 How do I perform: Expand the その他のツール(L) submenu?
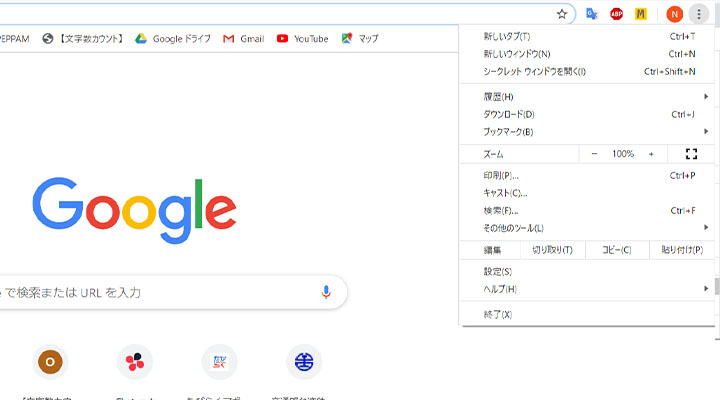[587, 228]
